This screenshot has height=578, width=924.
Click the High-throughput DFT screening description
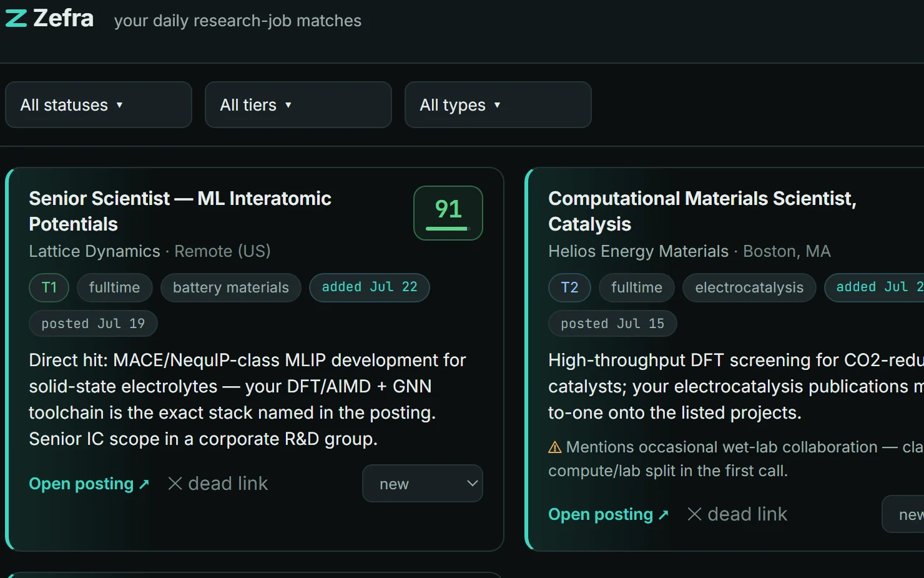736,386
